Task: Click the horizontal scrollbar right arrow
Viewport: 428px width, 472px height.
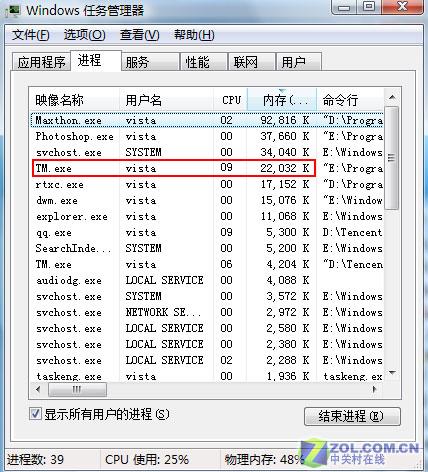Action: point(375,389)
